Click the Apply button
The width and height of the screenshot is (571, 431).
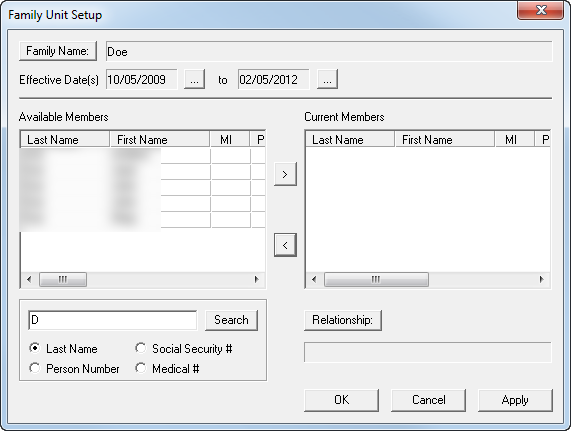[515, 400]
